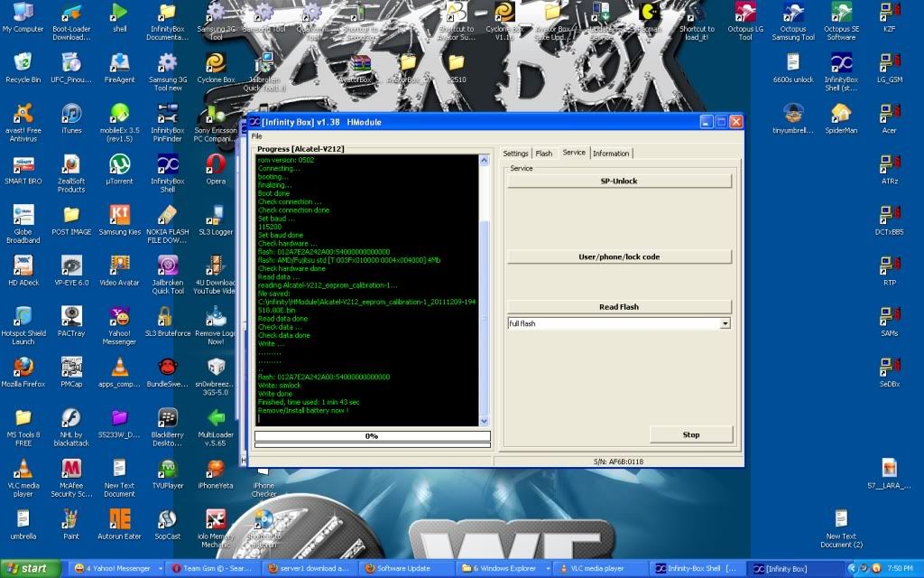This screenshot has width=924, height=578.
Task: Open the MultiLoader v.5.65 desktop icon
Action: tap(216, 418)
